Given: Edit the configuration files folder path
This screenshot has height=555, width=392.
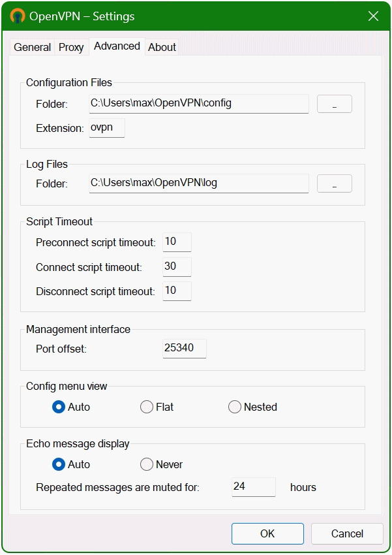Looking at the screenshot, I should tap(198, 103).
